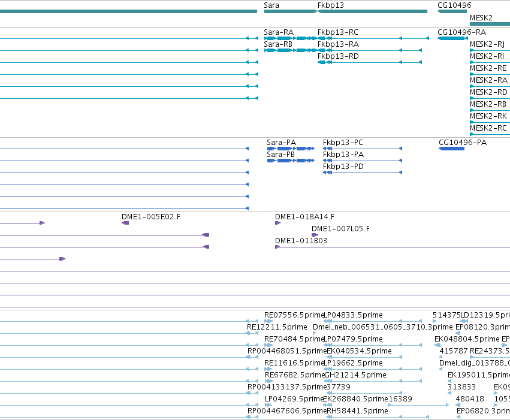Select the MESK2-RK transcript label
The height and width of the screenshot is (420, 510).
pos(488,116)
